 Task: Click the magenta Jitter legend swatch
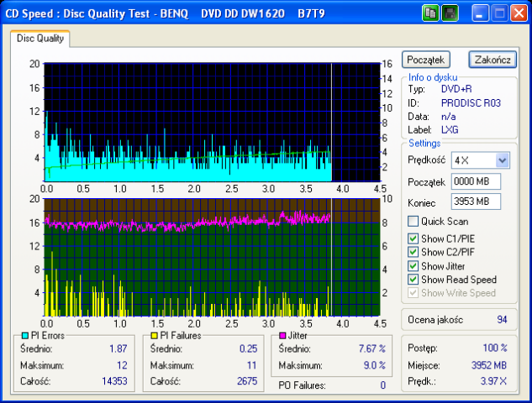click(282, 336)
